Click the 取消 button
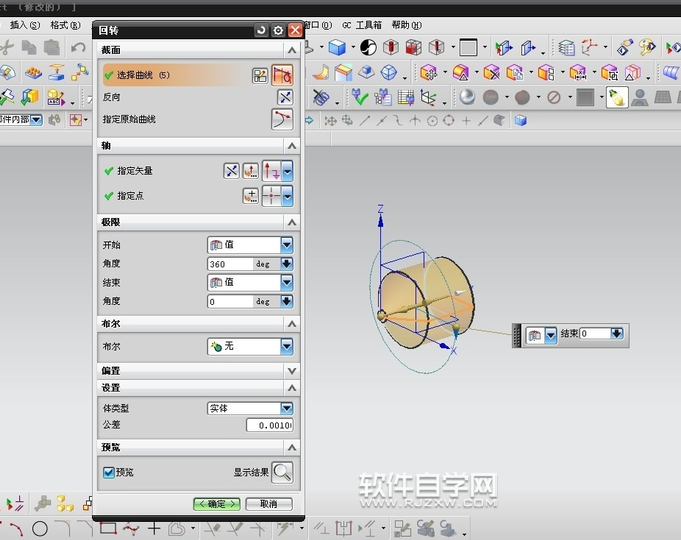 (268, 504)
